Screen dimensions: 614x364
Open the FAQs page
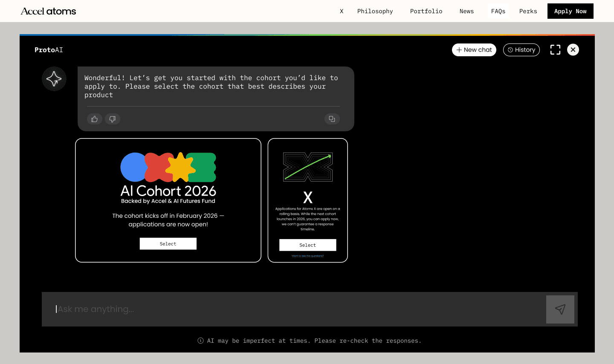pos(498,11)
